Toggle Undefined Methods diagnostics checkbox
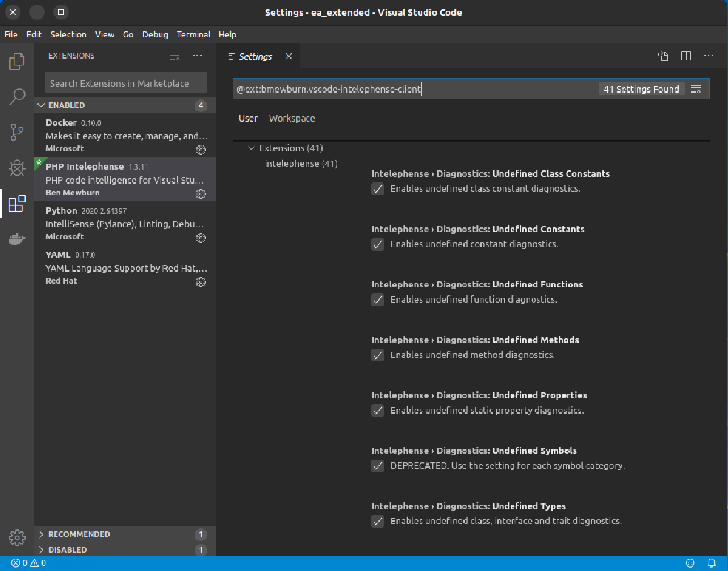Image resolution: width=728 pixels, height=571 pixels. tap(378, 355)
